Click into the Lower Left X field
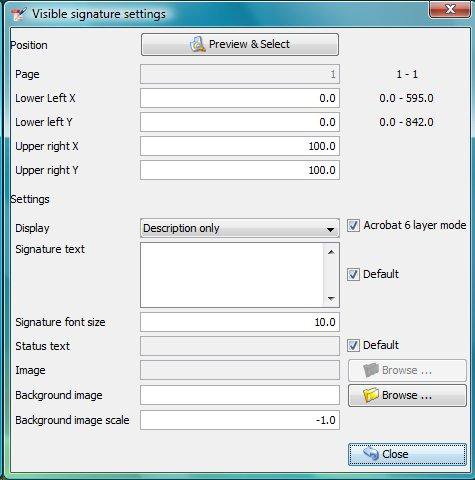This screenshot has height=480, width=475. (x=240, y=98)
